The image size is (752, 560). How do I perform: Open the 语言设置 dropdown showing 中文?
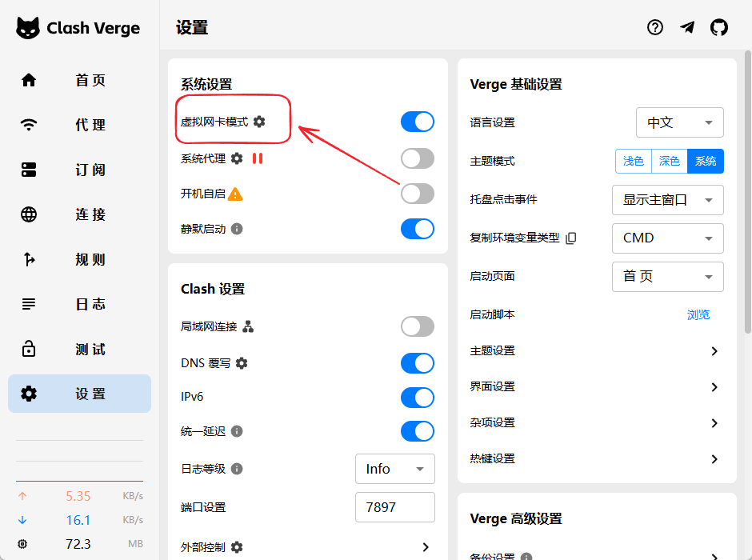(x=679, y=122)
